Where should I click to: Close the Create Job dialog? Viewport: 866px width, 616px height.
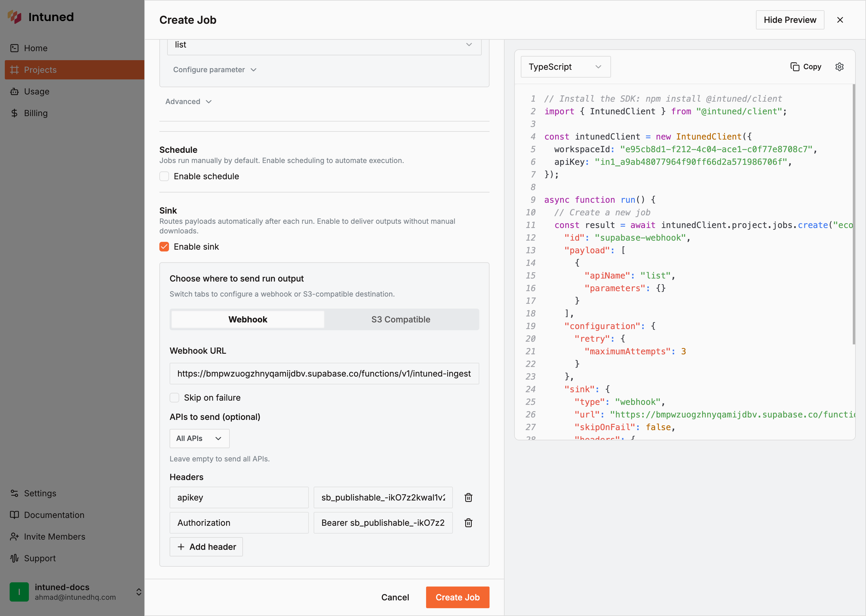tap(840, 20)
